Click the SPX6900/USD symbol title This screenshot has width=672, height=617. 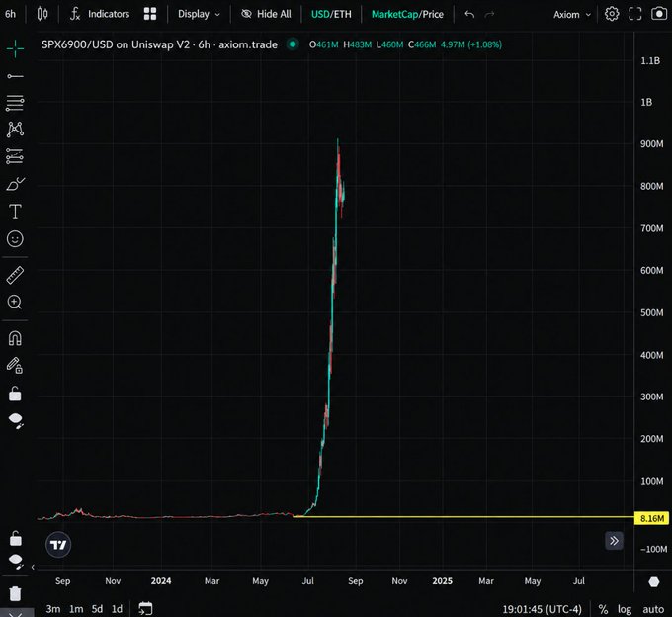tap(159, 44)
